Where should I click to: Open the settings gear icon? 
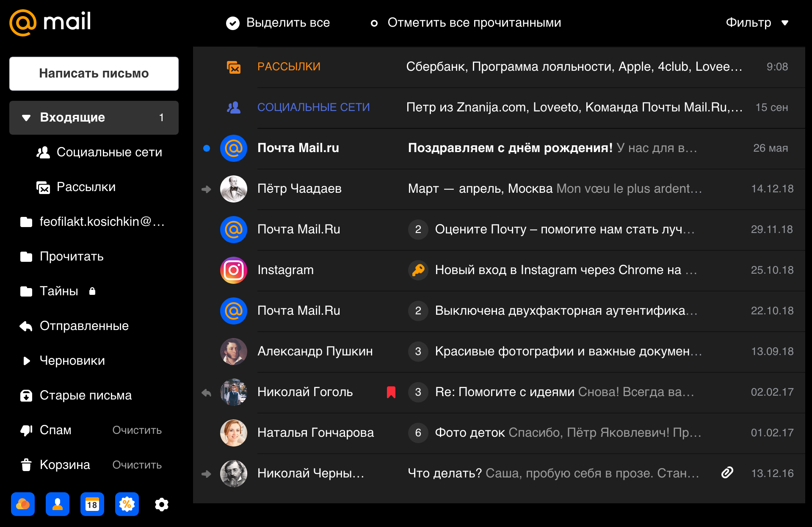(x=162, y=504)
